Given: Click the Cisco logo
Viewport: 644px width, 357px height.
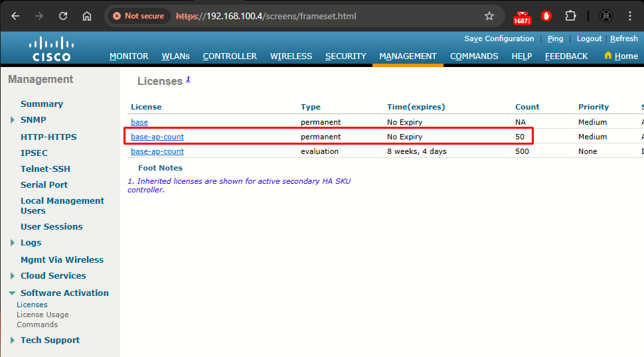Looking at the screenshot, I should tap(52, 49).
